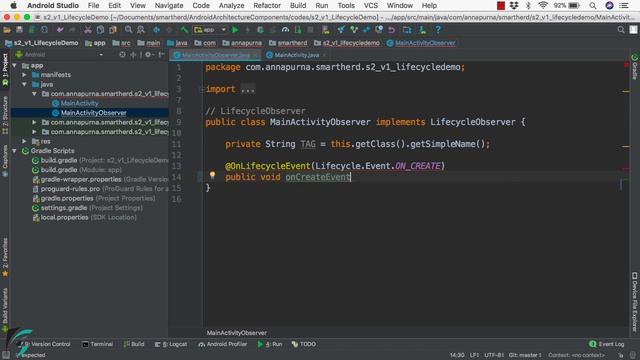Select local.properties in the project tree
Screen dimensions: 640x360
[84, 217]
